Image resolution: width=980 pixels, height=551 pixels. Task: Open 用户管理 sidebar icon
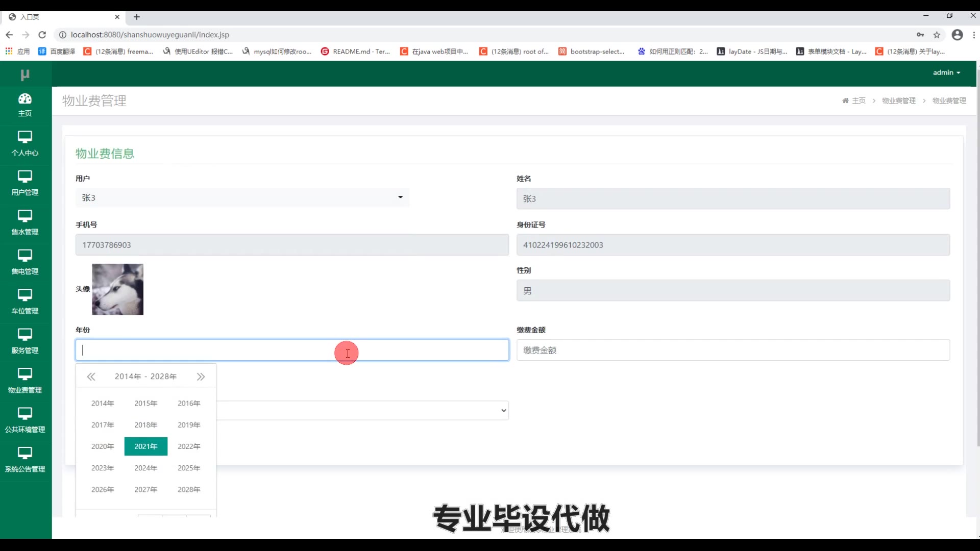[x=25, y=177]
